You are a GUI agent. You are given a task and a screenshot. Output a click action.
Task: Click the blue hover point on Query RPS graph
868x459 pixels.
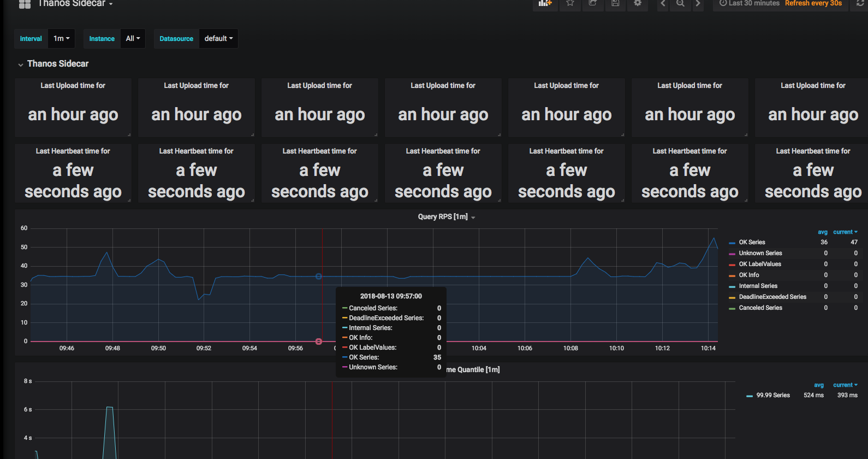(x=319, y=276)
